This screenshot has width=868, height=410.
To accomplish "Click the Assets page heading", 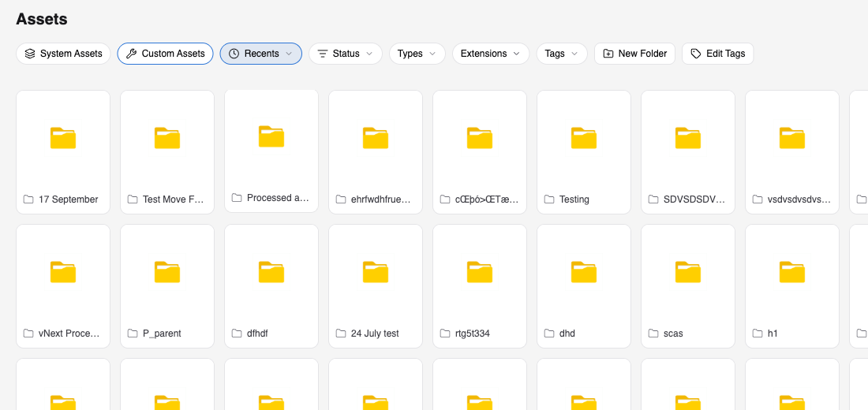I will (42, 19).
